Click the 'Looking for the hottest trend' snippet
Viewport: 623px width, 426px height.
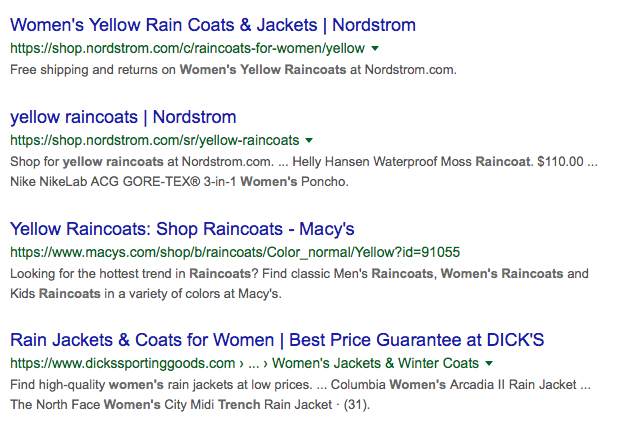tap(100, 273)
